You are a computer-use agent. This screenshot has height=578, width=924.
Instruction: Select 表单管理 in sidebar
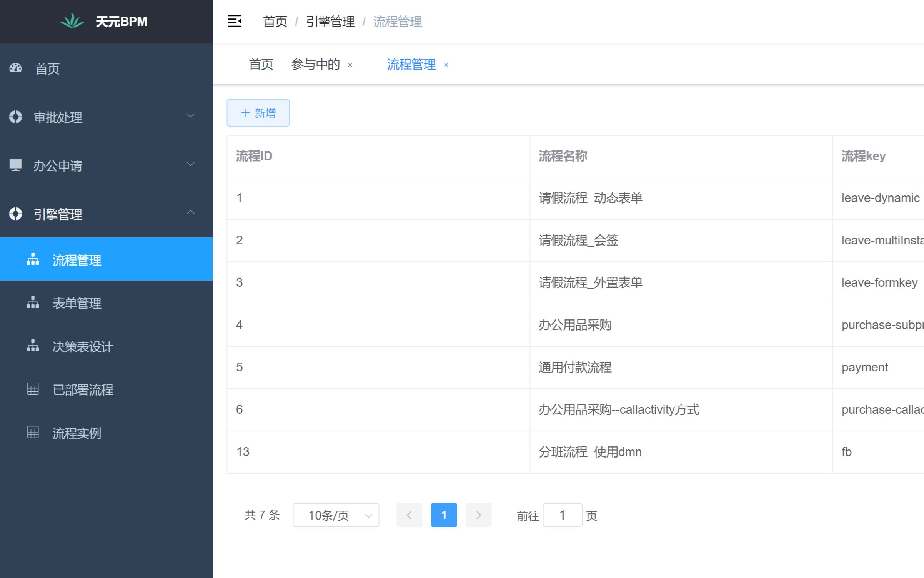click(x=106, y=303)
